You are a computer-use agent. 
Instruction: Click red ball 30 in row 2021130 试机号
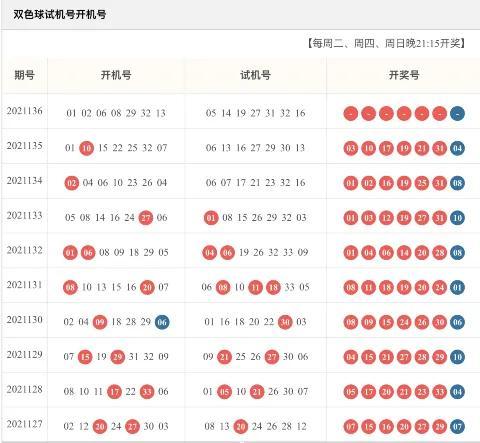(x=285, y=322)
